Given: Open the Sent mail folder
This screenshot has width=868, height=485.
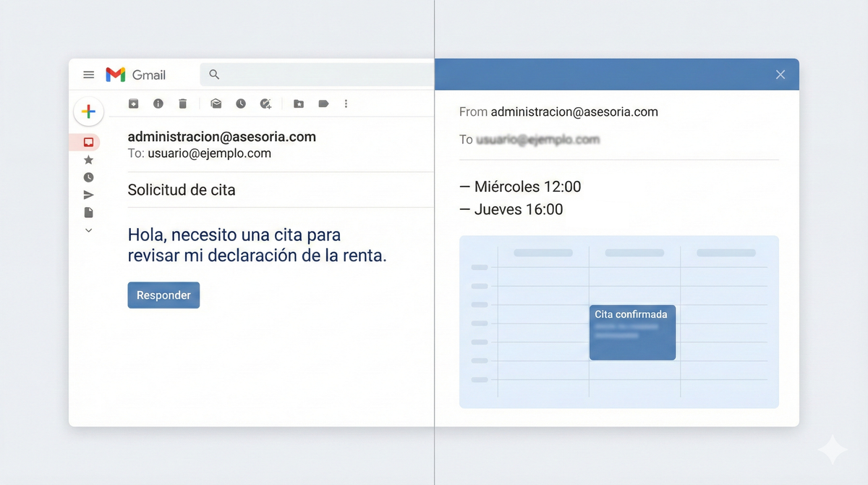Looking at the screenshot, I should [x=88, y=194].
